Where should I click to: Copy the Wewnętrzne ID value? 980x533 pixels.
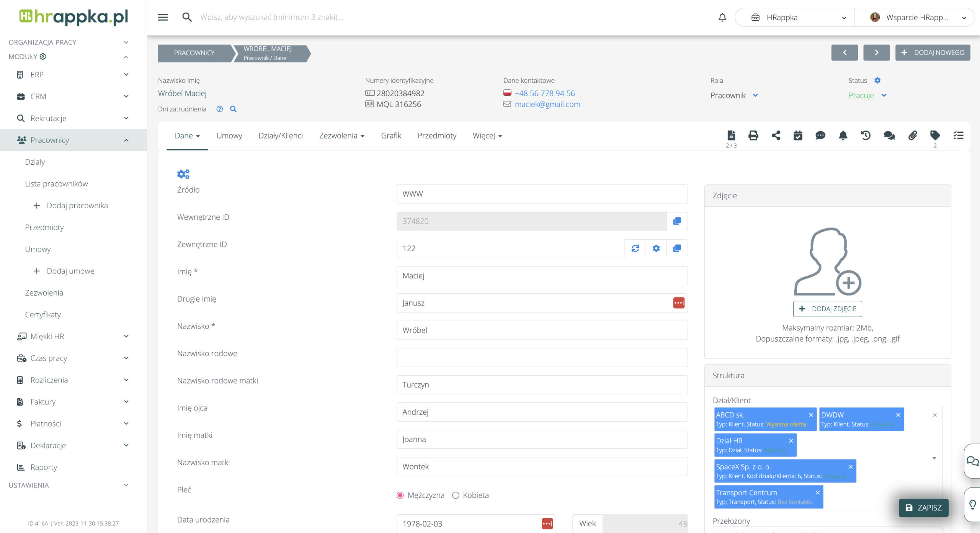coord(677,221)
